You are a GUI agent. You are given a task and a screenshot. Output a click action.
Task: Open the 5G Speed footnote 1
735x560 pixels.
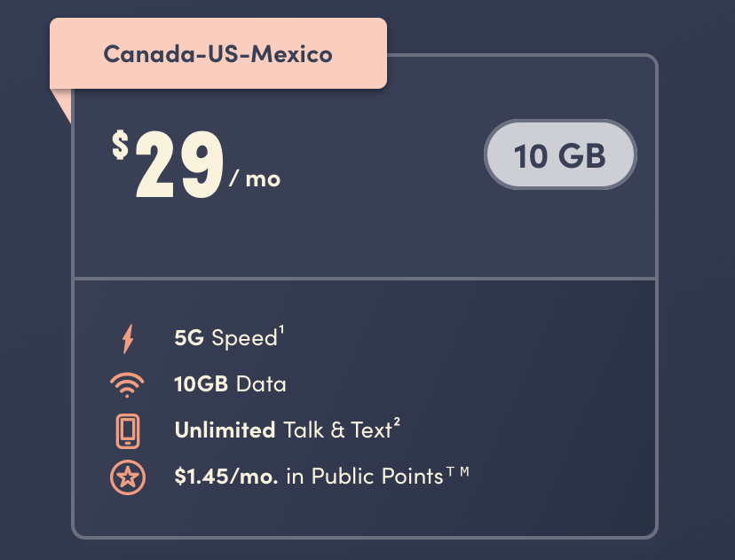(281, 329)
